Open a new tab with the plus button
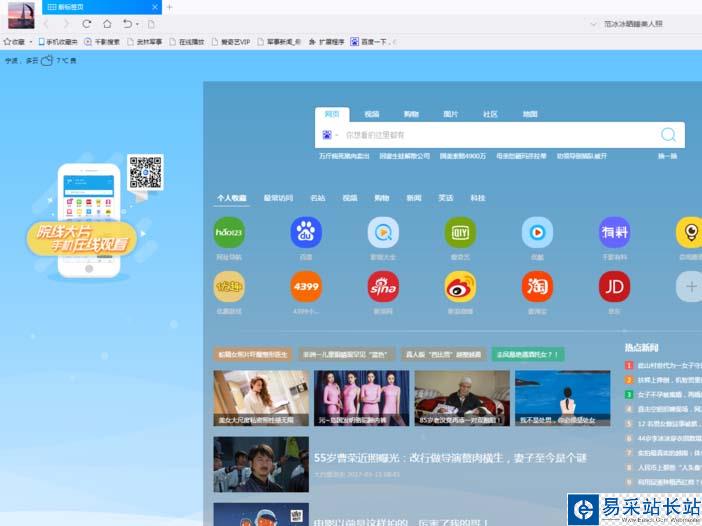 click(169, 7)
